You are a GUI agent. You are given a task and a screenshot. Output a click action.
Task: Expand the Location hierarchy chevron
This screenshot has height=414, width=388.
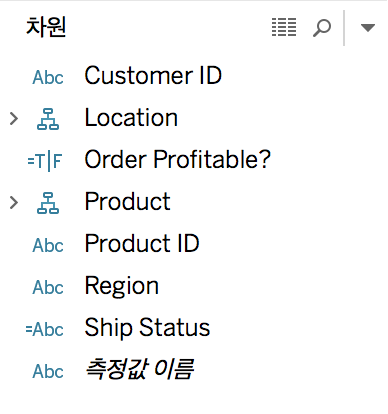[x=14, y=119]
